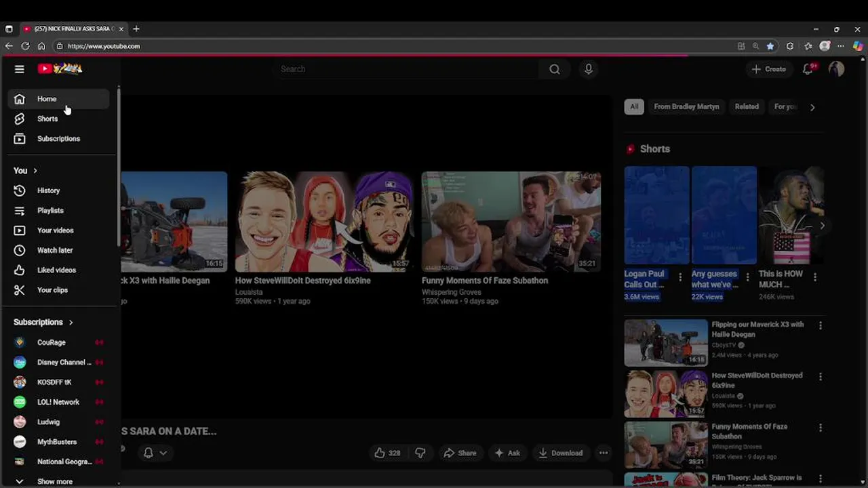The image size is (868, 488).
Task: Open options for Logan Paul short
Action: (680, 277)
